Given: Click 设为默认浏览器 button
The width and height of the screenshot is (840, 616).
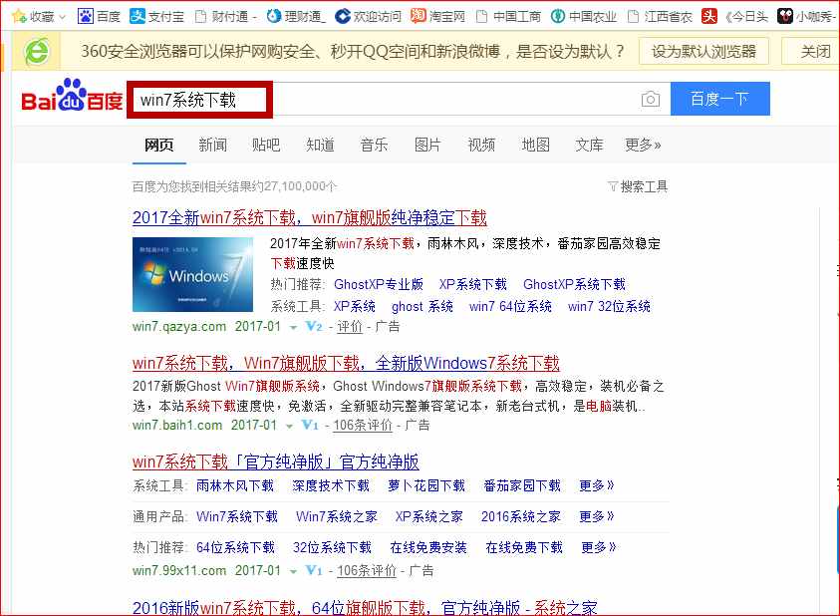Looking at the screenshot, I should tap(703, 52).
